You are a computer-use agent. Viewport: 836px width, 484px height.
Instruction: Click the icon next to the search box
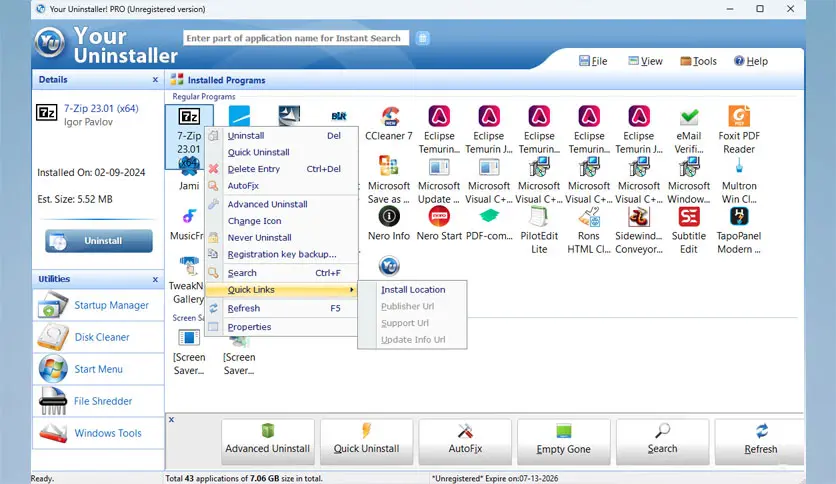[422, 38]
